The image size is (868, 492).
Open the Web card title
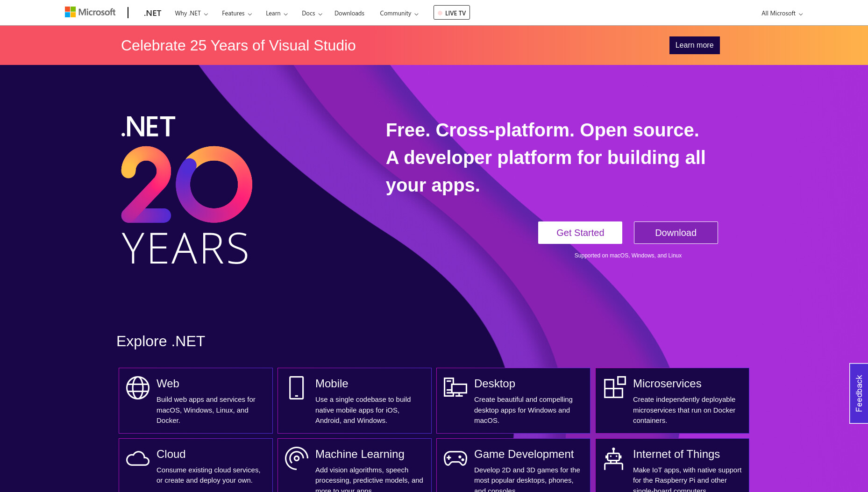168,384
